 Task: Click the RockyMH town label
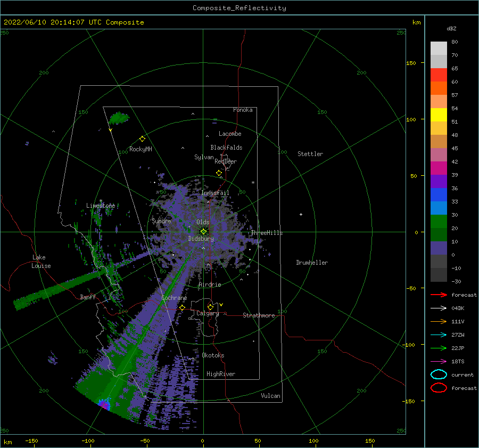[x=141, y=149]
